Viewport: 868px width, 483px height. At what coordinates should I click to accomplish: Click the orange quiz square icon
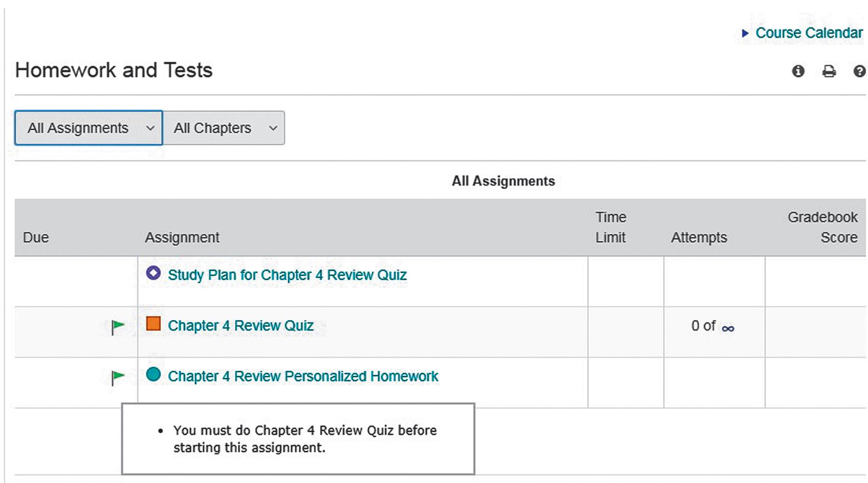[x=153, y=323]
